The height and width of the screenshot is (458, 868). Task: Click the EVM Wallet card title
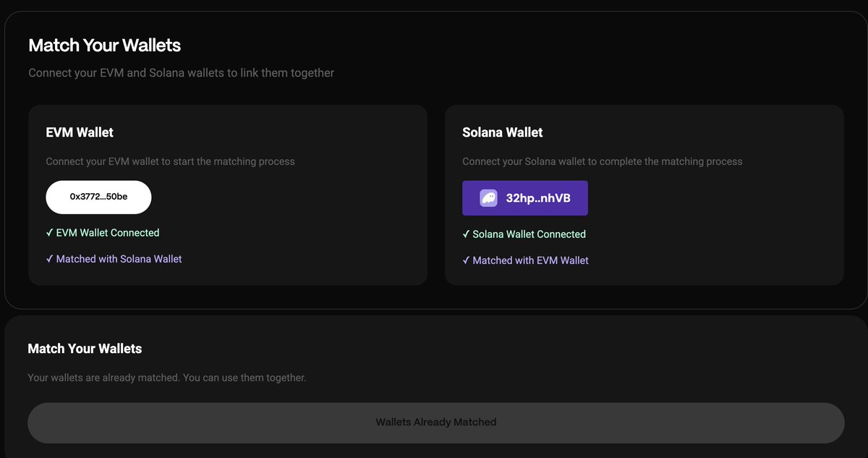tap(80, 132)
